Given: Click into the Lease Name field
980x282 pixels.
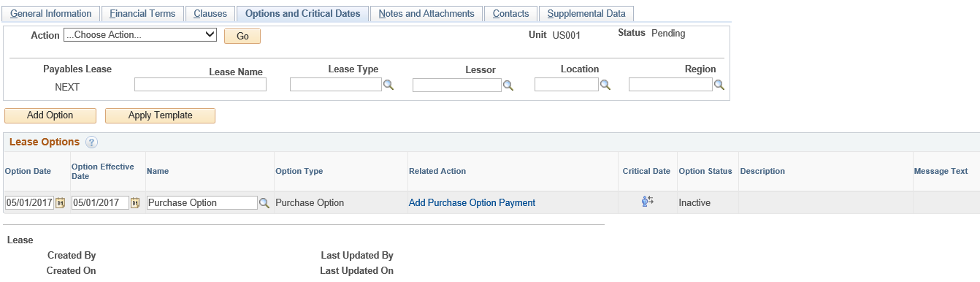Looking at the screenshot, I should [x=200, y=85].
